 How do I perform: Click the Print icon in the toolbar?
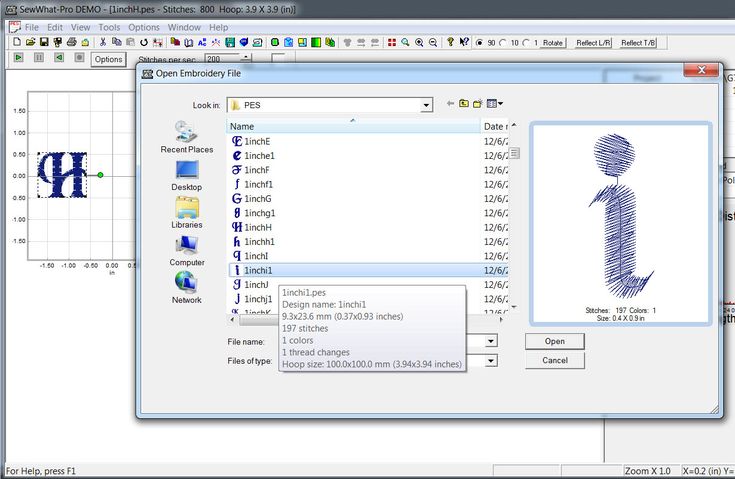(x=71, y=42)
